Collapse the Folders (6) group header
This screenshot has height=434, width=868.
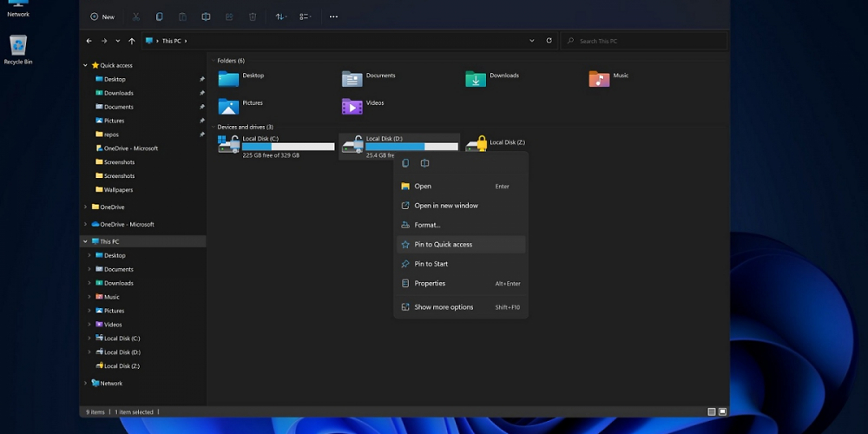pyautogui.click(x=214, y=61)
